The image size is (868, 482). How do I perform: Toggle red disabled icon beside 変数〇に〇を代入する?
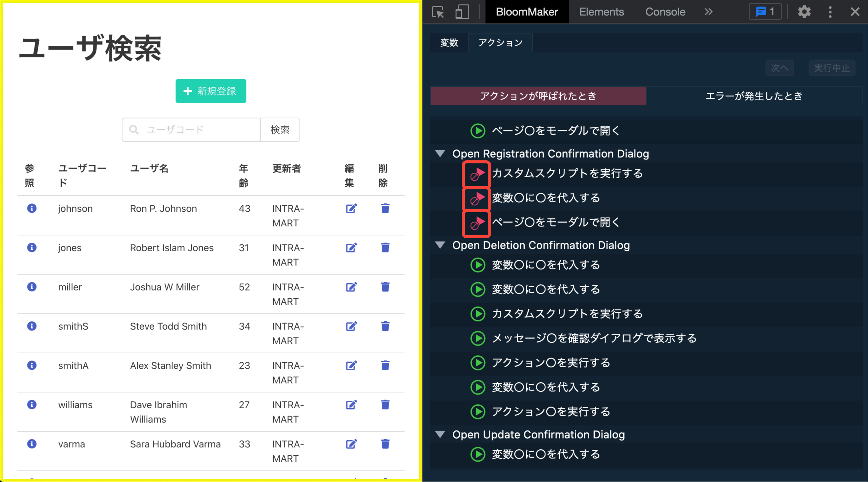point(477,198)
